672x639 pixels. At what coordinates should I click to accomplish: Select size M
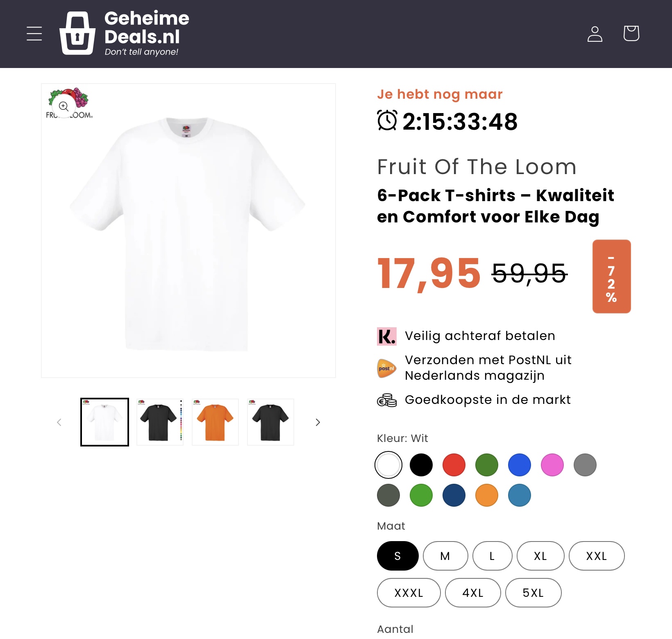pyautogui.click(x=445, y=556)
